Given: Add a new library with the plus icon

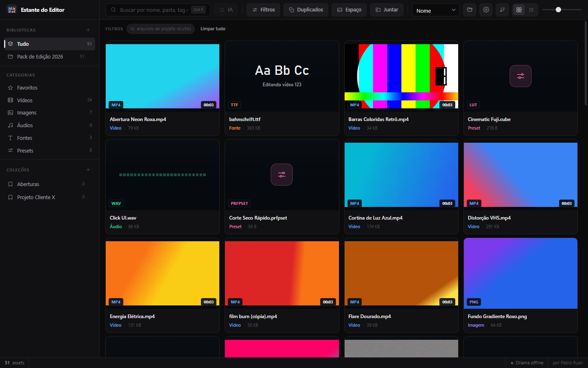Looking at the screenshot, I should (x=88, y=30).
